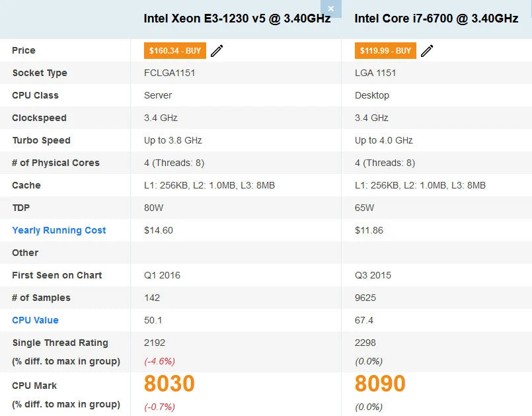Click the Desktop CPU class value

[372, 95]
